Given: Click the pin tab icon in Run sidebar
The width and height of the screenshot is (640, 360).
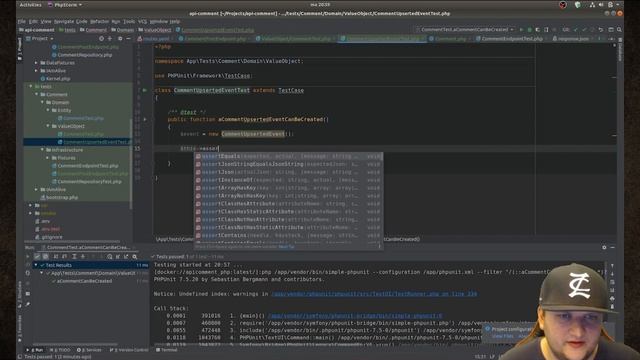Looking at the screenshot, I should pyautogui.click(x=28, y=304).
